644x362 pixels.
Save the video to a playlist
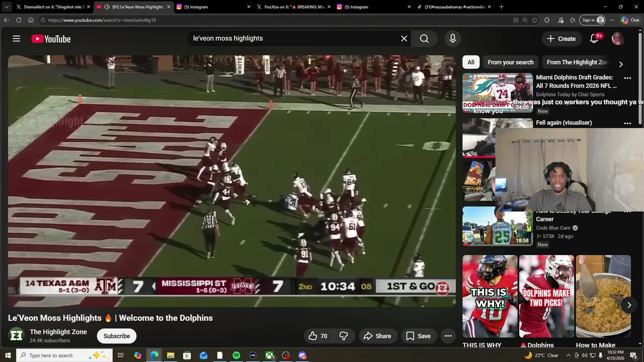click(x=419, y=336)
